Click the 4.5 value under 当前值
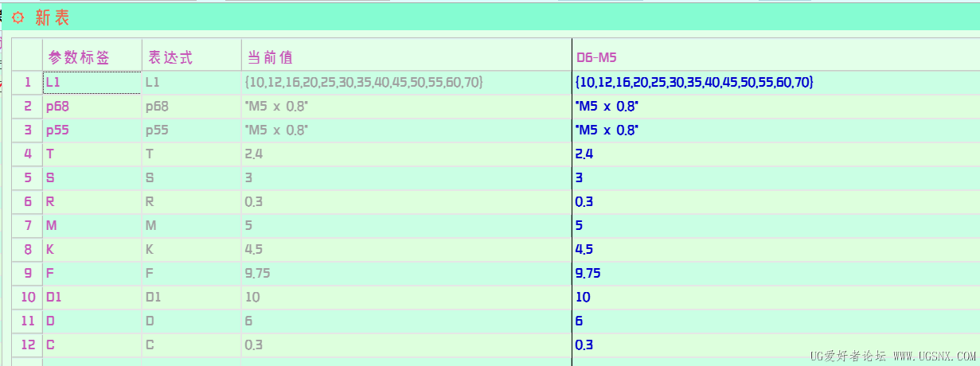 [406, 250]
